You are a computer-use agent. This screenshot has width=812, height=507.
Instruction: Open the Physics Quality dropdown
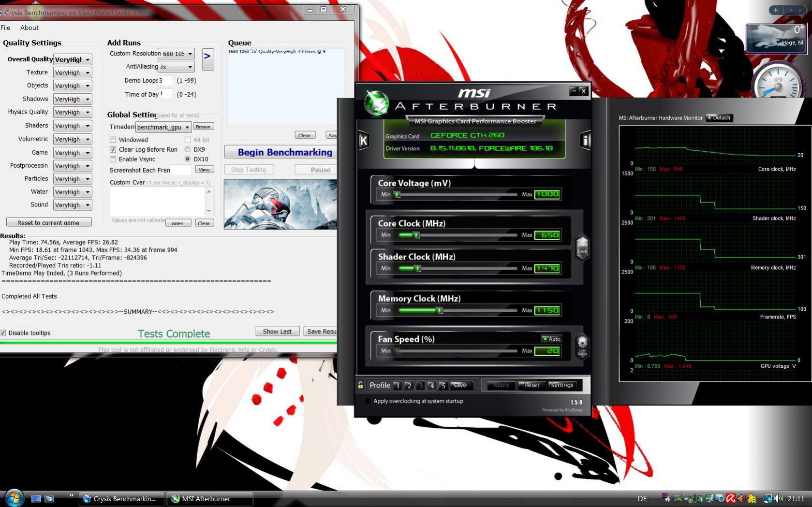[73, 112]
